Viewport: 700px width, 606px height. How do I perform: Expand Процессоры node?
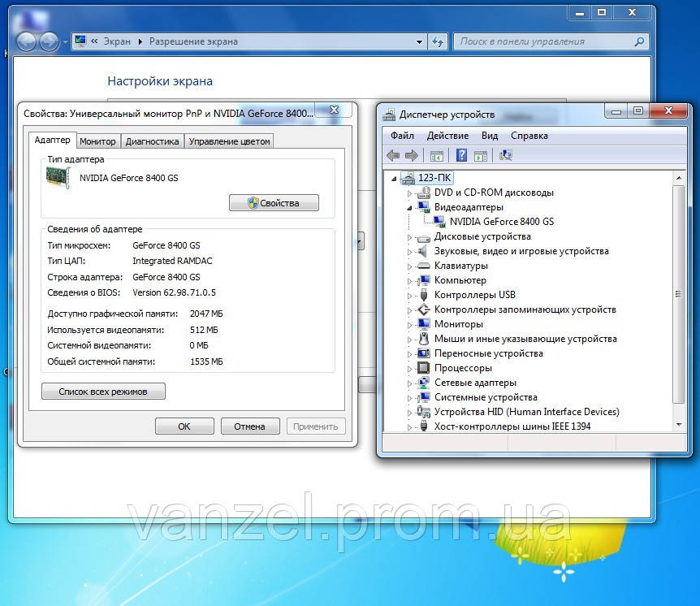(409, 369)
